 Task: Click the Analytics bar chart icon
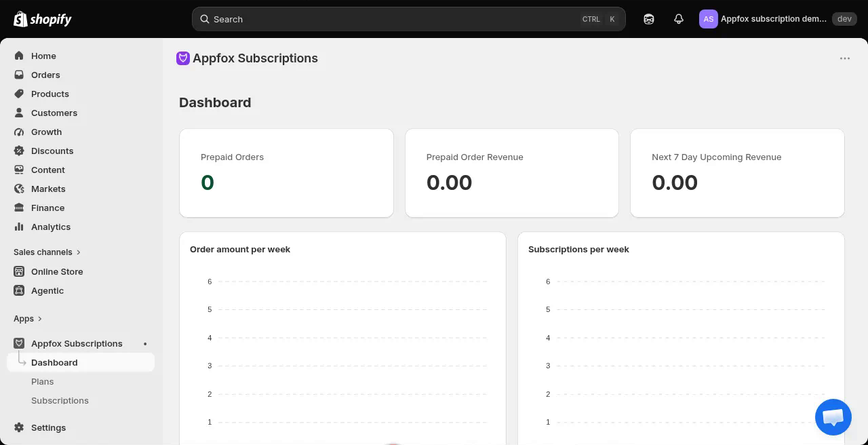point(19,227)
